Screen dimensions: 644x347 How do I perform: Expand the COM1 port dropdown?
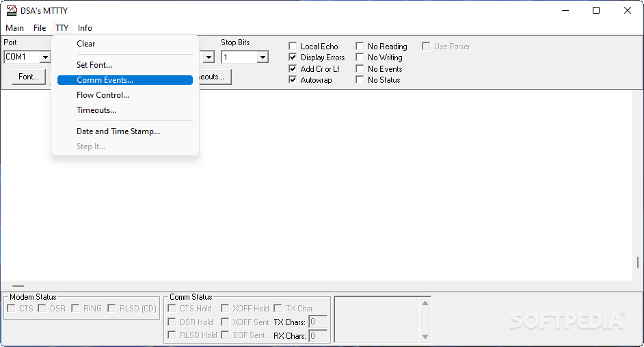[x=45, y=57]
